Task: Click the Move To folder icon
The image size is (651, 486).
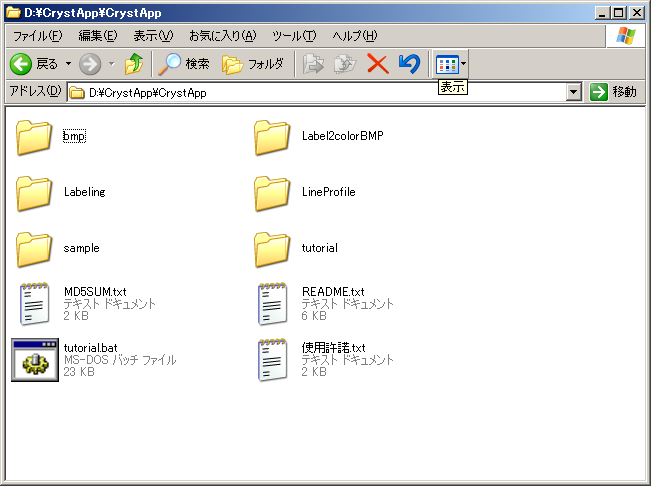Action: point(313,64)
